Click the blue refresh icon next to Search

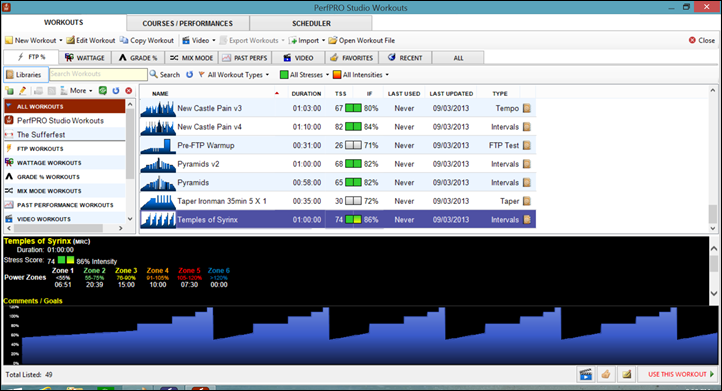click(189, 75)
